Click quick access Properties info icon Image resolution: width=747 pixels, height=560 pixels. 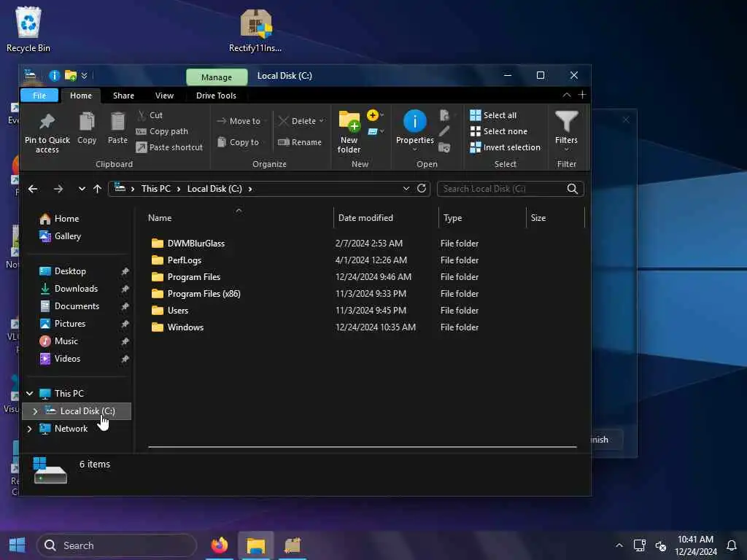[54, 75]
